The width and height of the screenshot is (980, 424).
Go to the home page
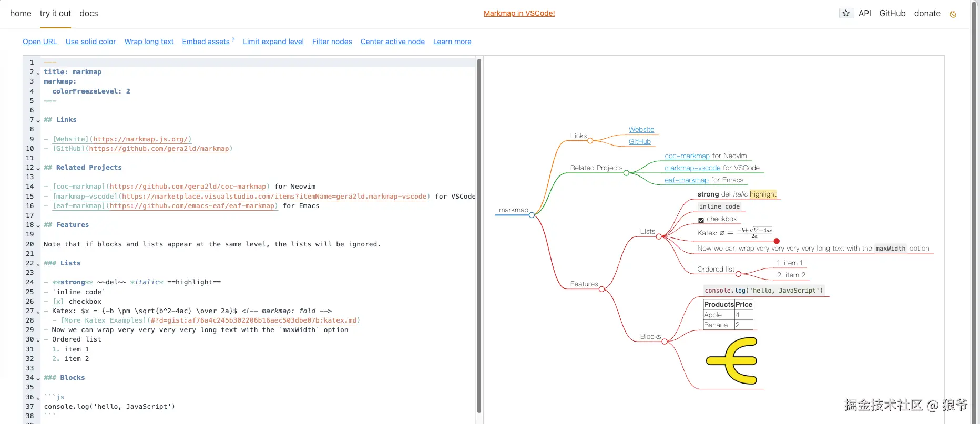click(x=21, y=13)
